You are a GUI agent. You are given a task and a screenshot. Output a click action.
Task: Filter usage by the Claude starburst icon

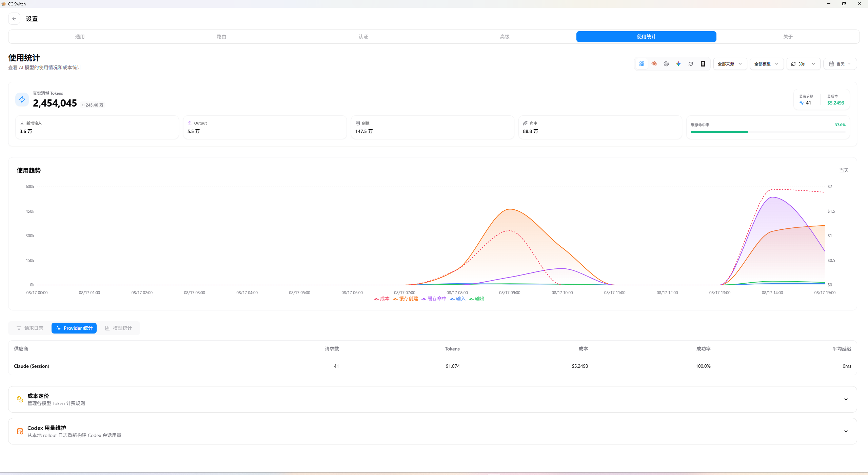(654, 64)
